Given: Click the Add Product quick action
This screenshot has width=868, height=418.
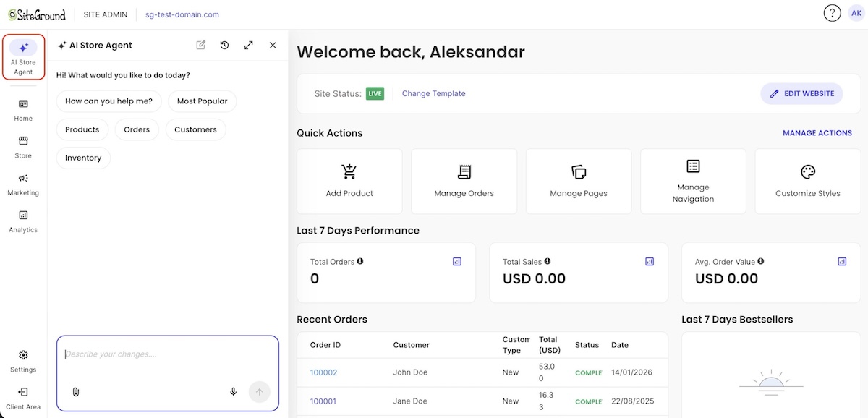Looking at the screenshot, I should (x=349, y=182).
